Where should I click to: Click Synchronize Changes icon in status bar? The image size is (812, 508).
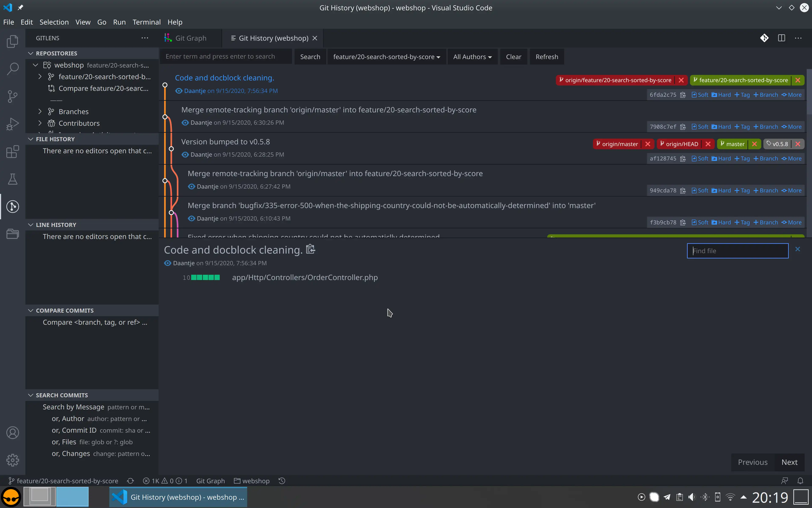point(130,481)
